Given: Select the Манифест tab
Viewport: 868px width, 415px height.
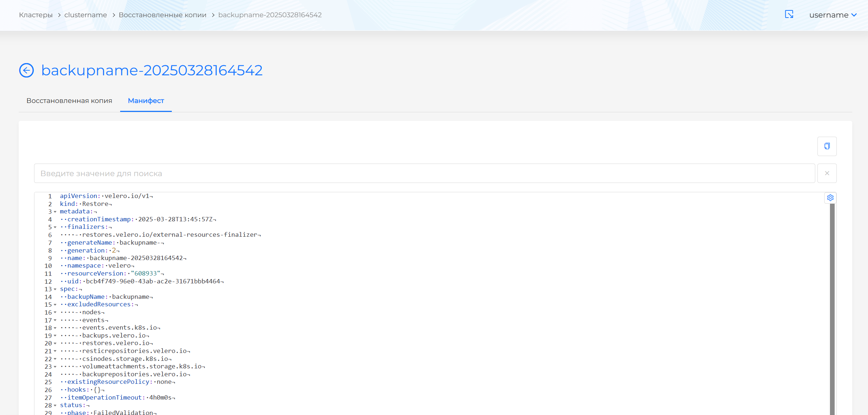Looking at the screenshot, I should tap(146, 101).
